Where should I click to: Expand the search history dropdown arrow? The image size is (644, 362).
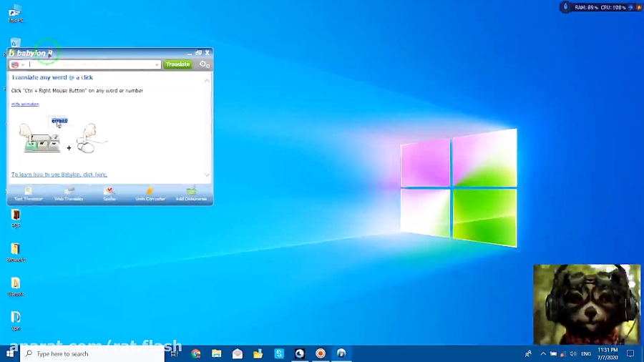tap(157, 64)
